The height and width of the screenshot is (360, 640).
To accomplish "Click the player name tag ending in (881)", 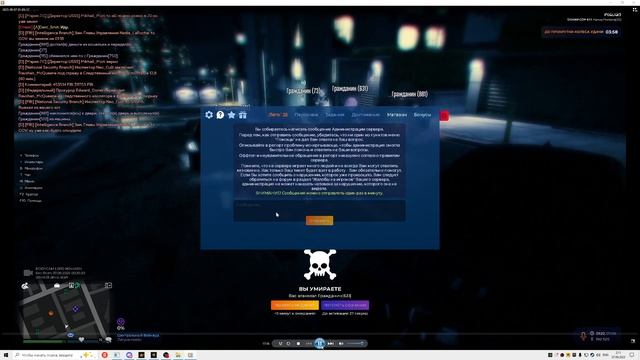I will 409,94.
